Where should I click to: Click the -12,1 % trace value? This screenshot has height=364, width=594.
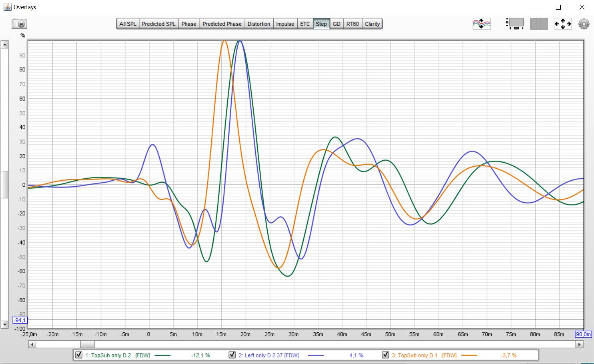tap(200, 355)
